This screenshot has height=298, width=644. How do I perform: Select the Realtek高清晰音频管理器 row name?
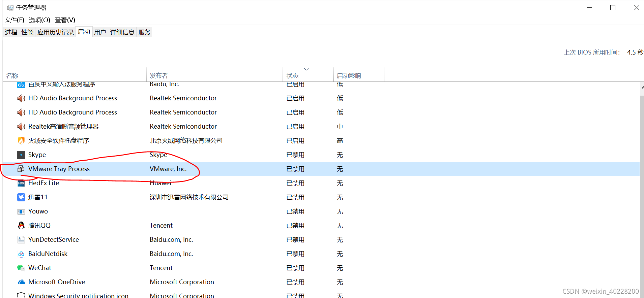(63, 127)
